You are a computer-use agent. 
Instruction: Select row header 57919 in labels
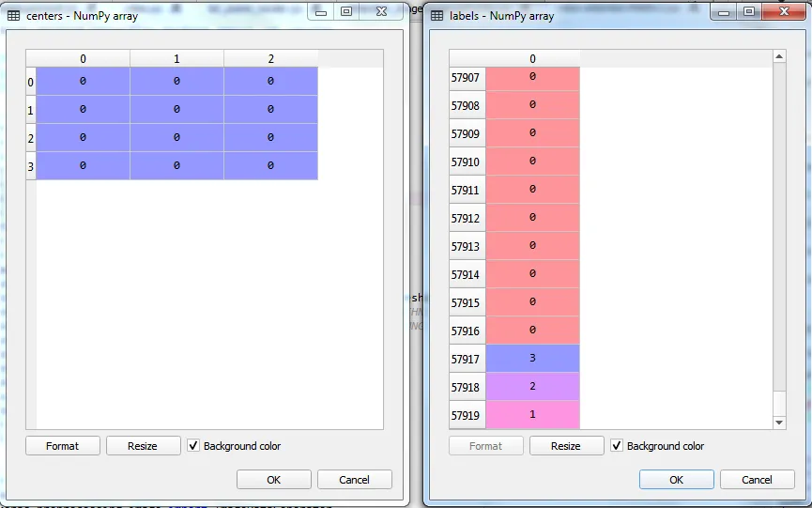point(467,415)
